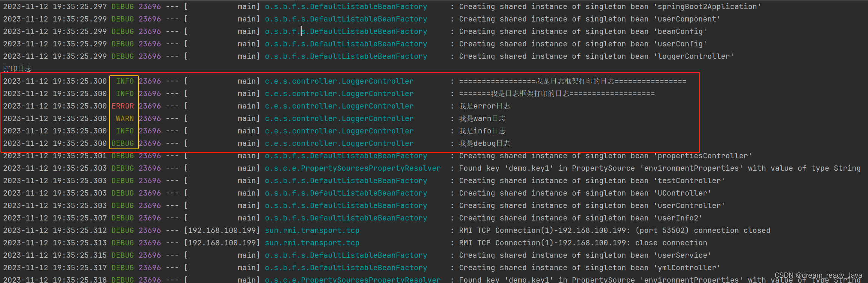Viewport: 868px width, 283px height.
Task: Click the first sun.rmi.transport.tcp logger name
Action: 312,230
